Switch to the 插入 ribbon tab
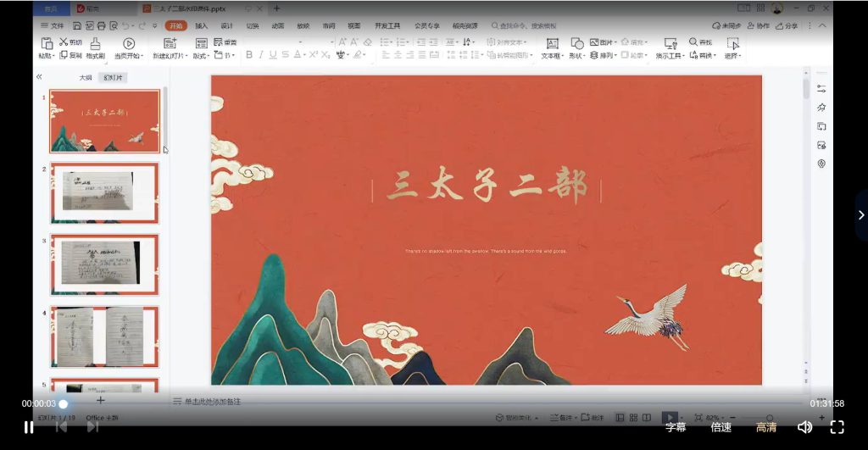Viewport: 868px width, 450px height. 201,26
